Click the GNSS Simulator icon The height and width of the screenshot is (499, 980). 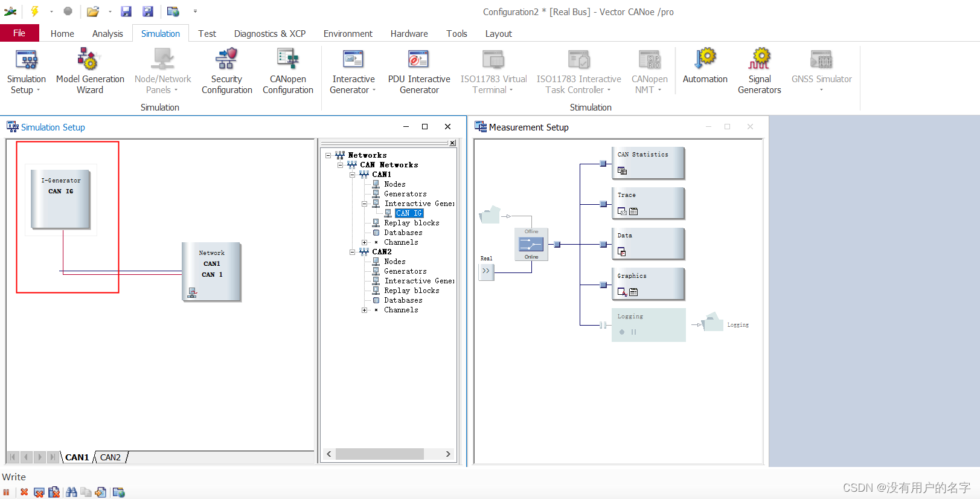[x=821, y=59]
